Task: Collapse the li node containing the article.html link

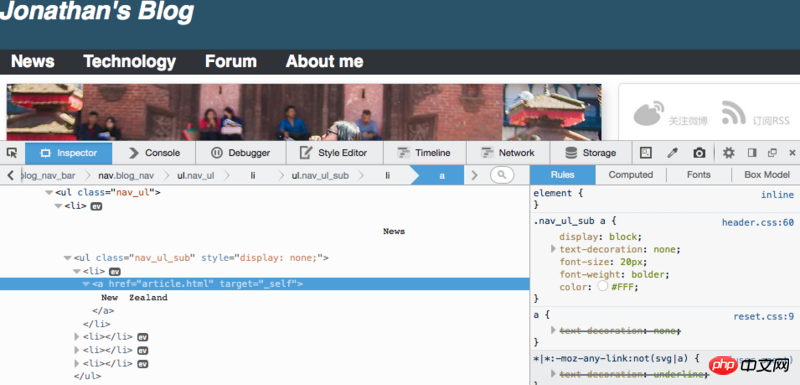Action: click(x=77, y=272)
